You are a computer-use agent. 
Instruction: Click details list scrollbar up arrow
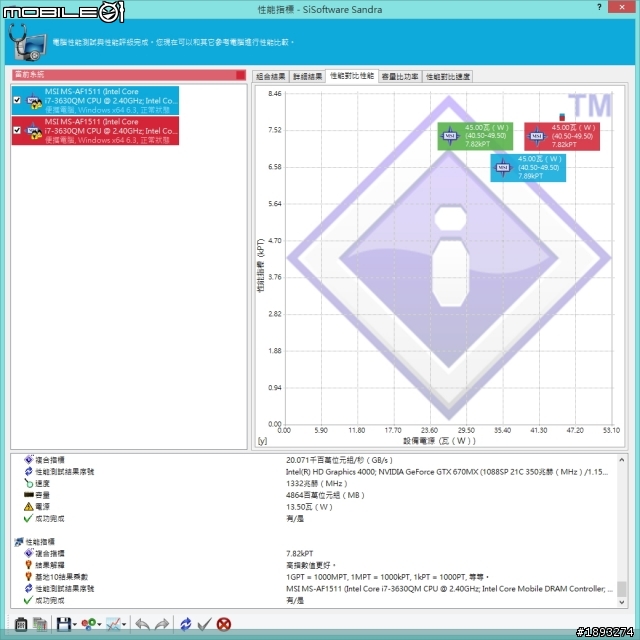coord(622,460)
